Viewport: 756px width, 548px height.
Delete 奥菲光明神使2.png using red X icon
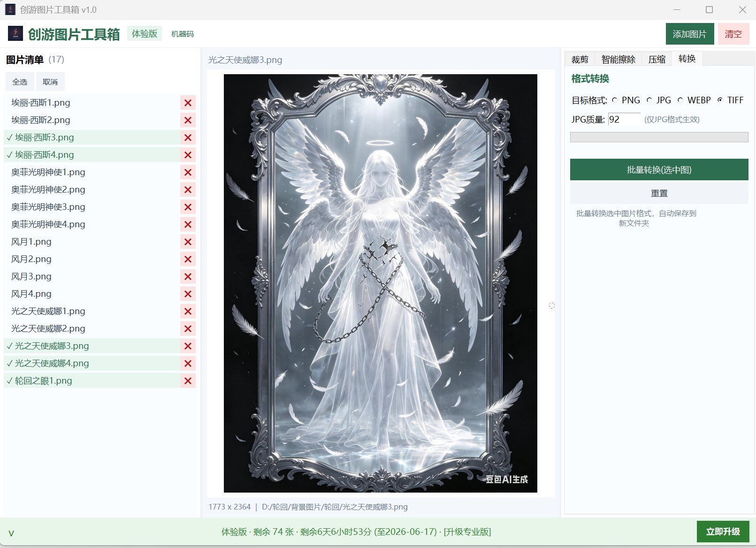coord(188,190)
